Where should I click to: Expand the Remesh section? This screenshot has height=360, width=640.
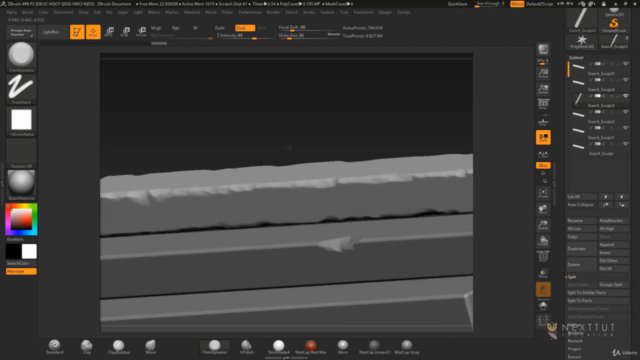[576, 341]
